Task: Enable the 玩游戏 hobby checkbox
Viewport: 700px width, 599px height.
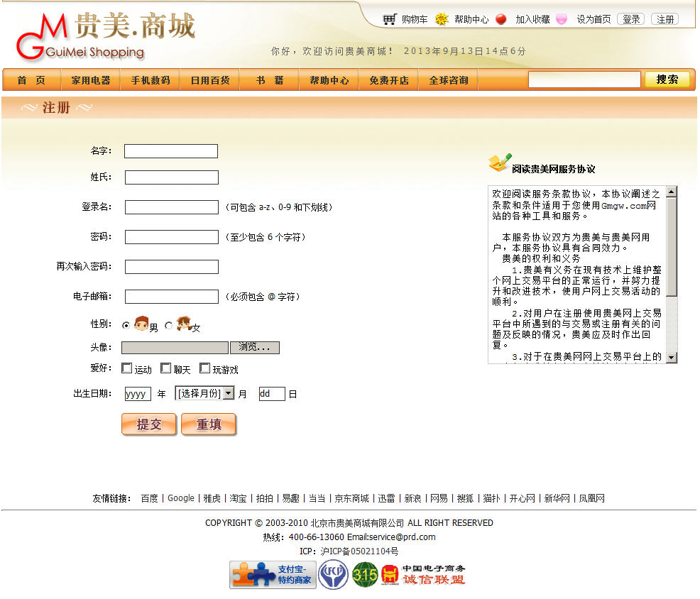Action: 205,368
